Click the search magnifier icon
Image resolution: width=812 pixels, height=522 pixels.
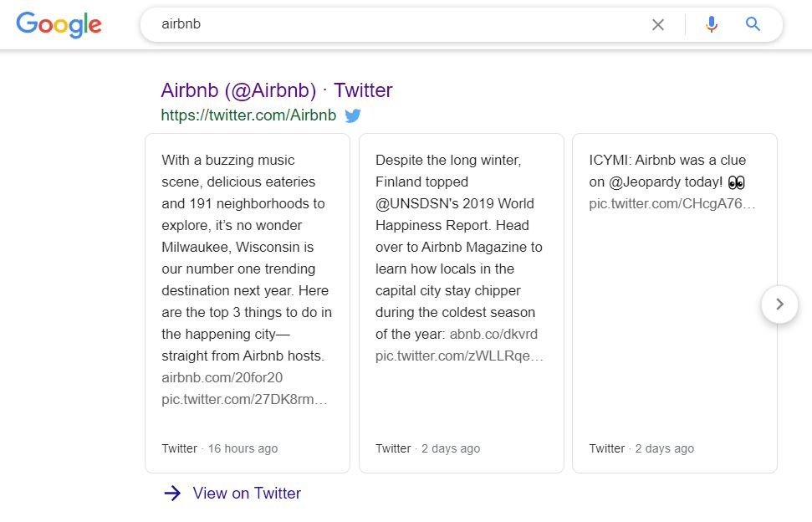(752, 24)
